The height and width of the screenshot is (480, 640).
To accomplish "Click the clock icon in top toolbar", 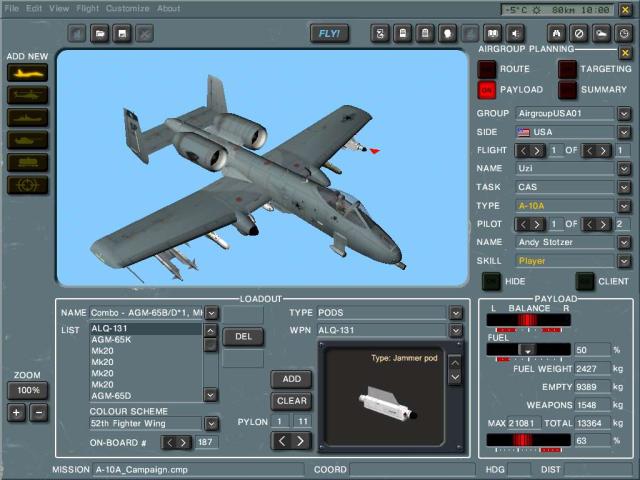I will tap(623, 34).
